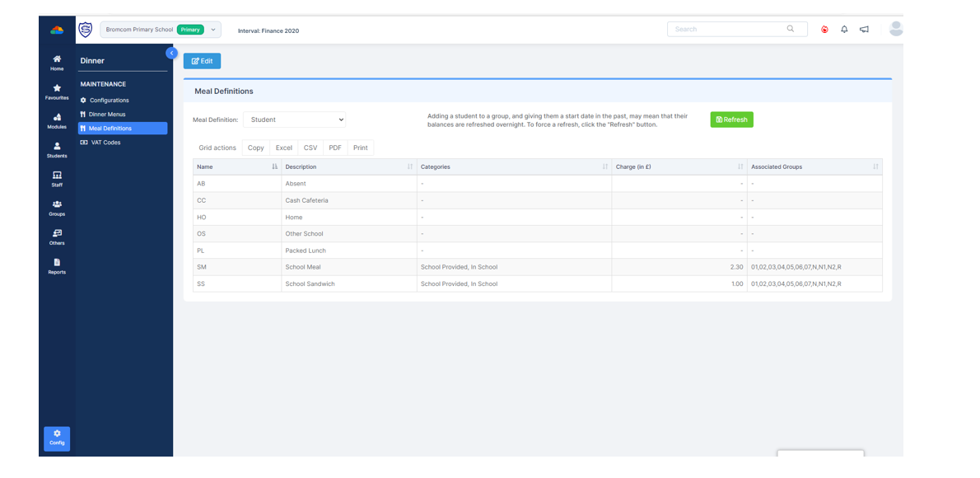Image resolution: width=980 pixels, height=478 pixels.
Task: Click the announcements megaphone icon
Action: click(x=864, y=30)
